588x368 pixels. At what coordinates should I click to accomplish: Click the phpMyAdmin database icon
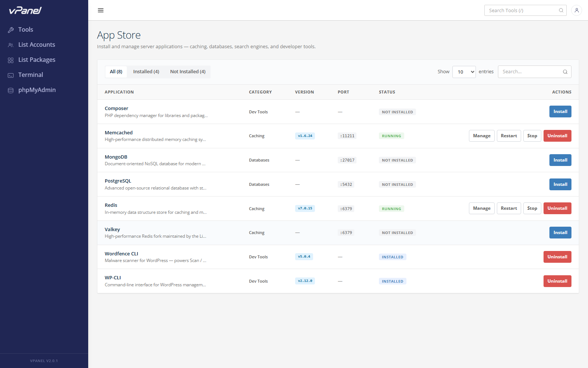tap(11, 90)
